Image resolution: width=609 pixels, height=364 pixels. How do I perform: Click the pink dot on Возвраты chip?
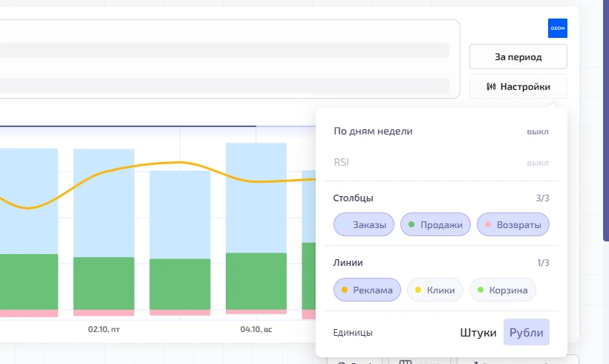(488, 224)
